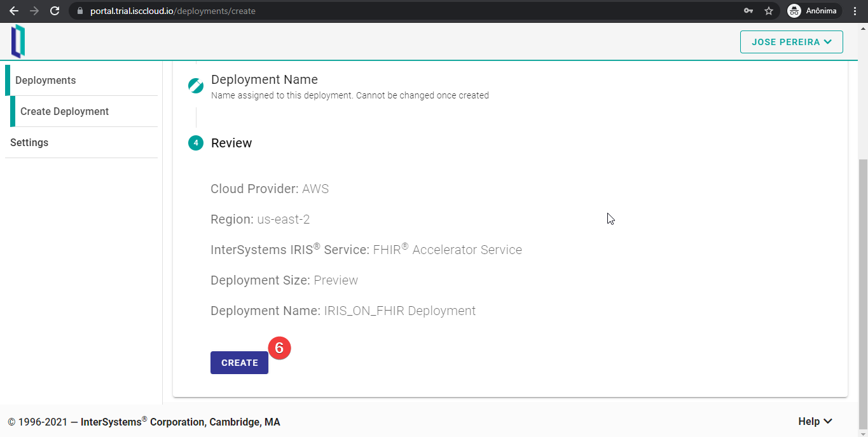Viewport: 868px width, 437px height.
Task: Click Cloud Provider: AWS text
Action: (270, 189)
